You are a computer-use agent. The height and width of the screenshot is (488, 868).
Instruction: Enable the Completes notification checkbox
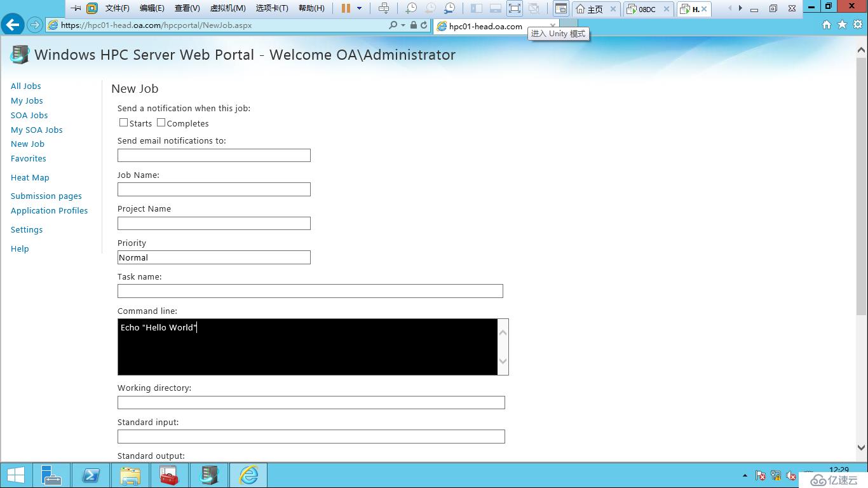click(x=161, y=123)
